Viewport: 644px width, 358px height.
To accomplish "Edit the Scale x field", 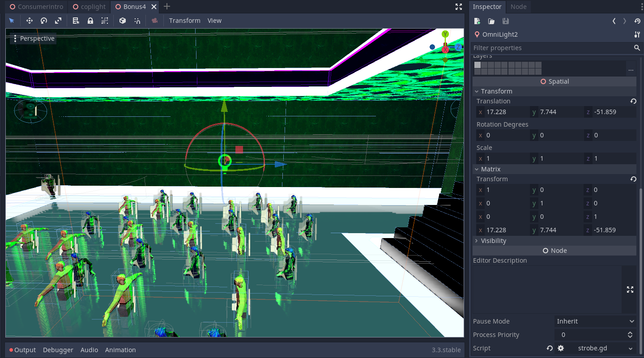I will pyautogui.click(x=503, y=158).
